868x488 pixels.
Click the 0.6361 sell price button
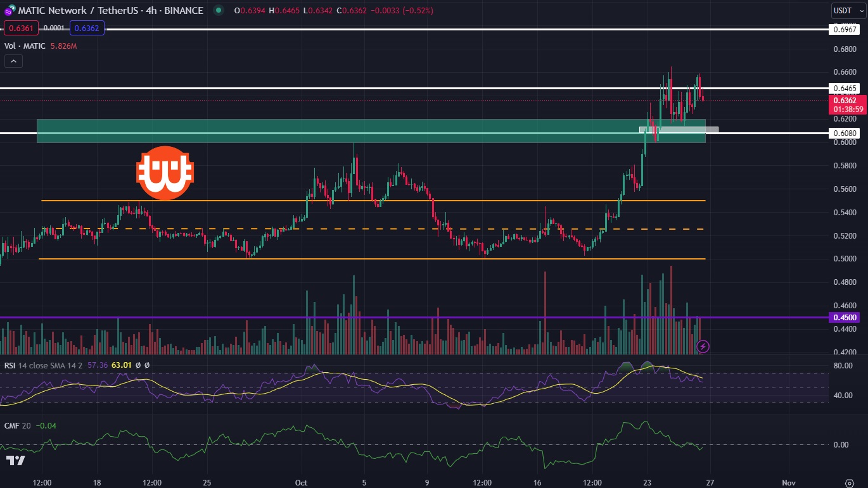click(22, 28)
